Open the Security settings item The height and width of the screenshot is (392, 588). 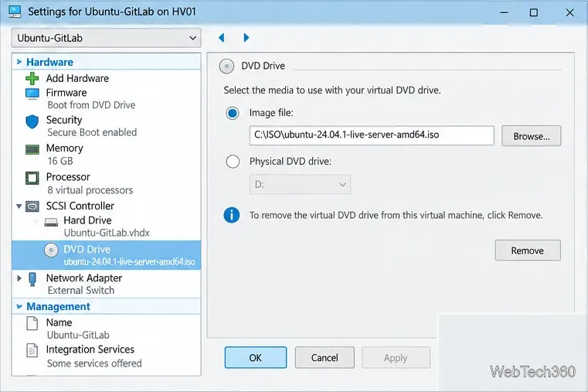pos(64,120)
